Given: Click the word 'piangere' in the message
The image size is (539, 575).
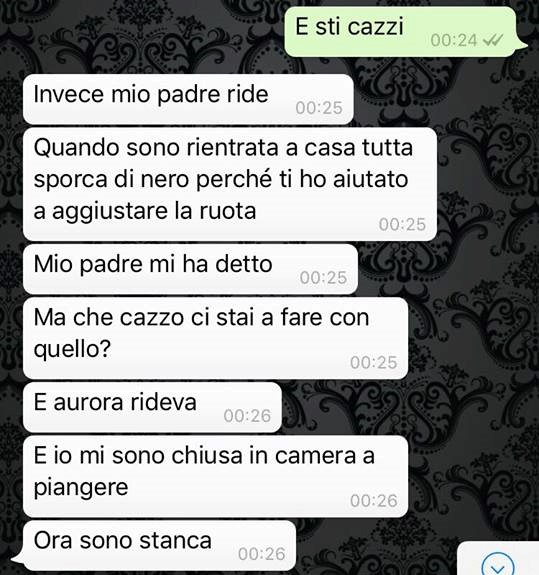Looking at the screenshot, I should tap(81, 488).
